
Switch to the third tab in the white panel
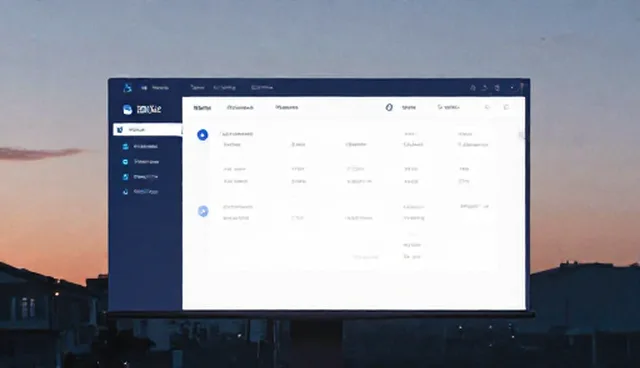(287, 108)
